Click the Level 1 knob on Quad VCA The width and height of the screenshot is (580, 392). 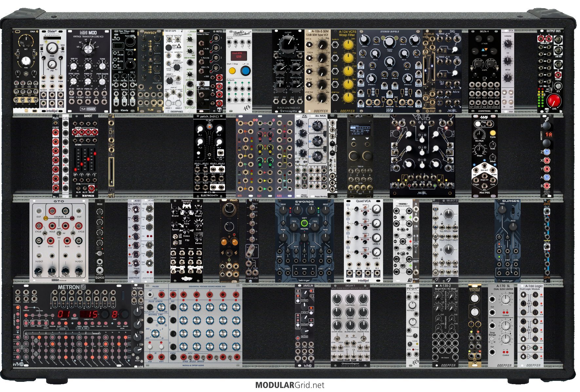[x=376, y=210]
